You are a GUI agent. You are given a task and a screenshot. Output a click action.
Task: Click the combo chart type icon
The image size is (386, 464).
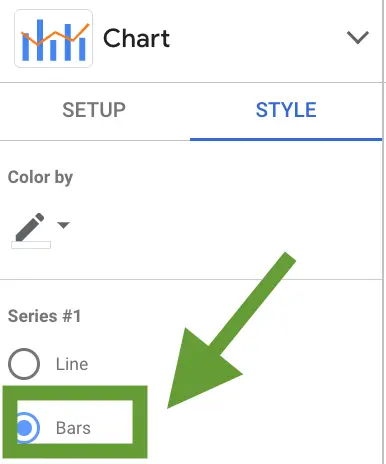[53, 39]
